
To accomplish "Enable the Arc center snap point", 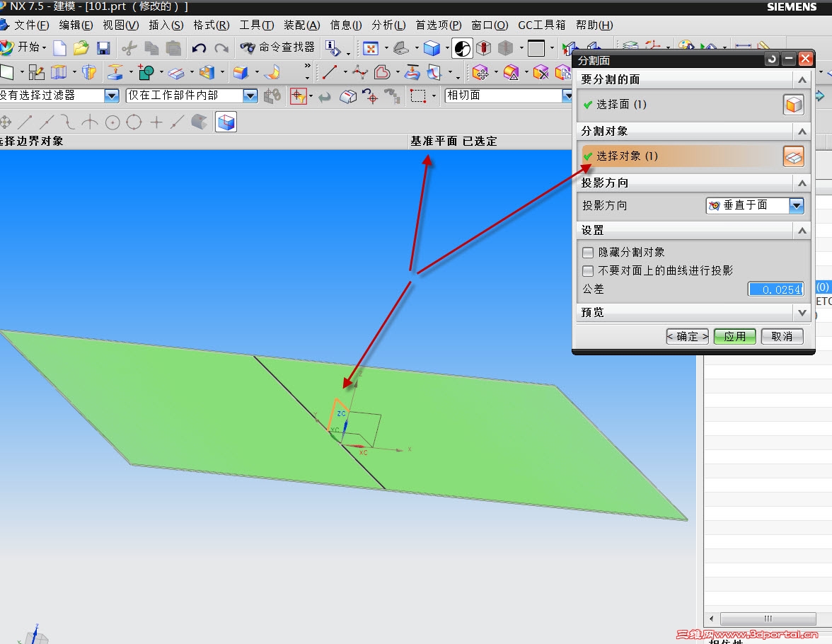I will click(112, 122).
